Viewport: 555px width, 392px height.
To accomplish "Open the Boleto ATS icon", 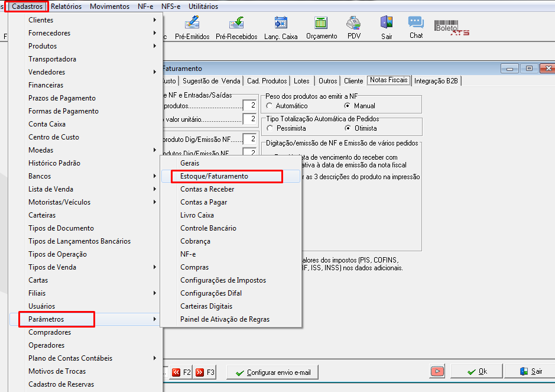I will 452,28.
